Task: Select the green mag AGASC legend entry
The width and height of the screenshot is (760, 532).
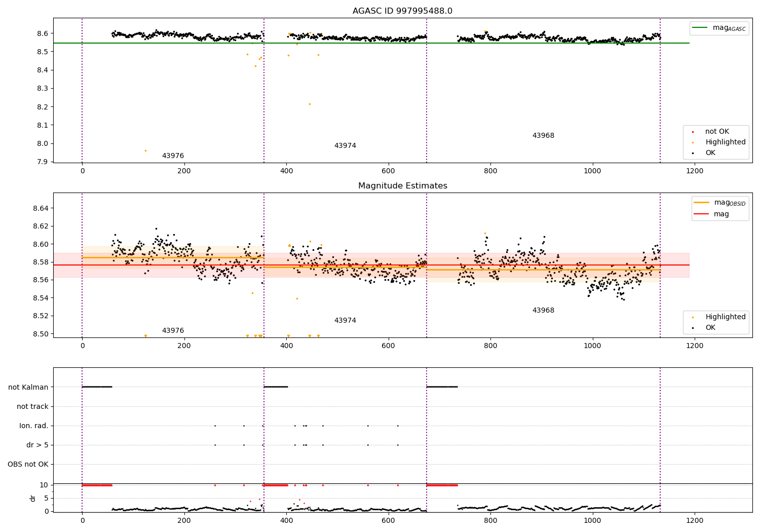Action: [x=719, y=28]
